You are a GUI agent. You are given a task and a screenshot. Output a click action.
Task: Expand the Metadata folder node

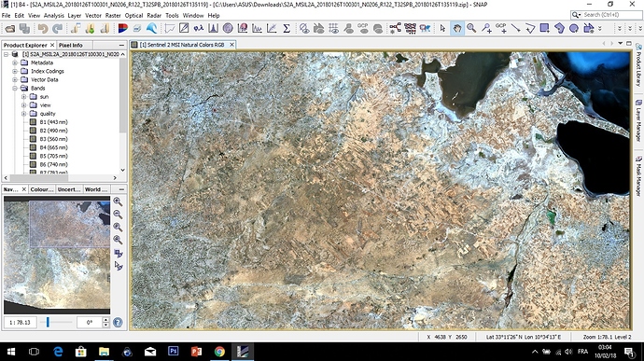[x=15, y=62]
